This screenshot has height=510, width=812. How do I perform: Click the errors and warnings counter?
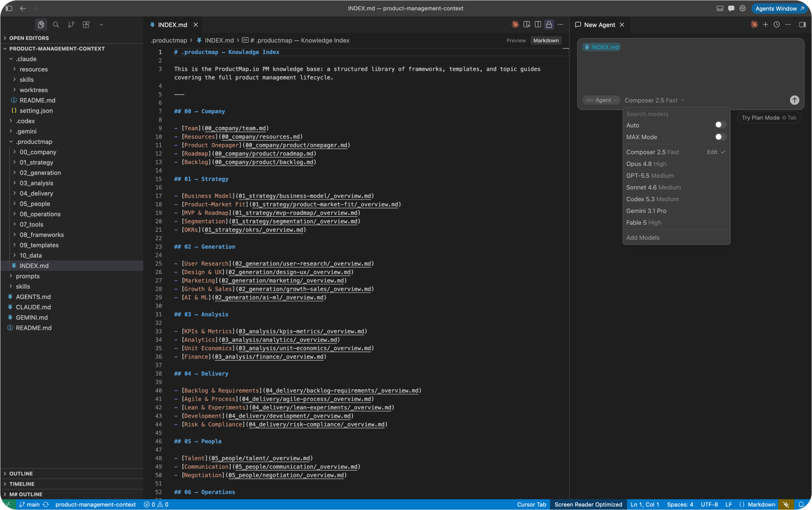click(x=156, y=504)
